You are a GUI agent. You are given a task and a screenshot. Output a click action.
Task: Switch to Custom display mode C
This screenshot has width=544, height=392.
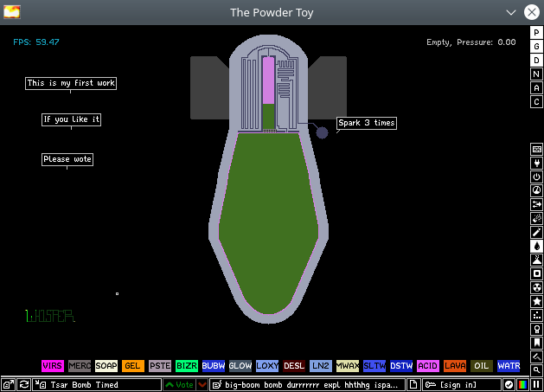pyautogui.click(x=536, y=102)
